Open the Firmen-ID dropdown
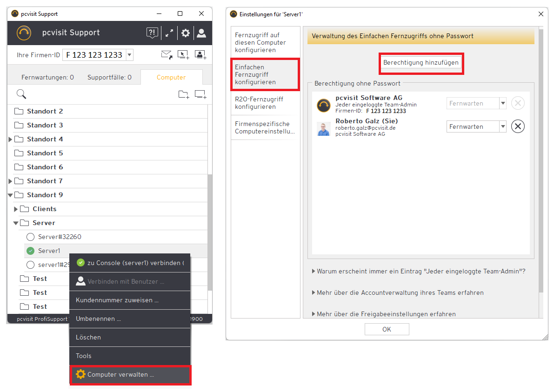 point(129,55)
